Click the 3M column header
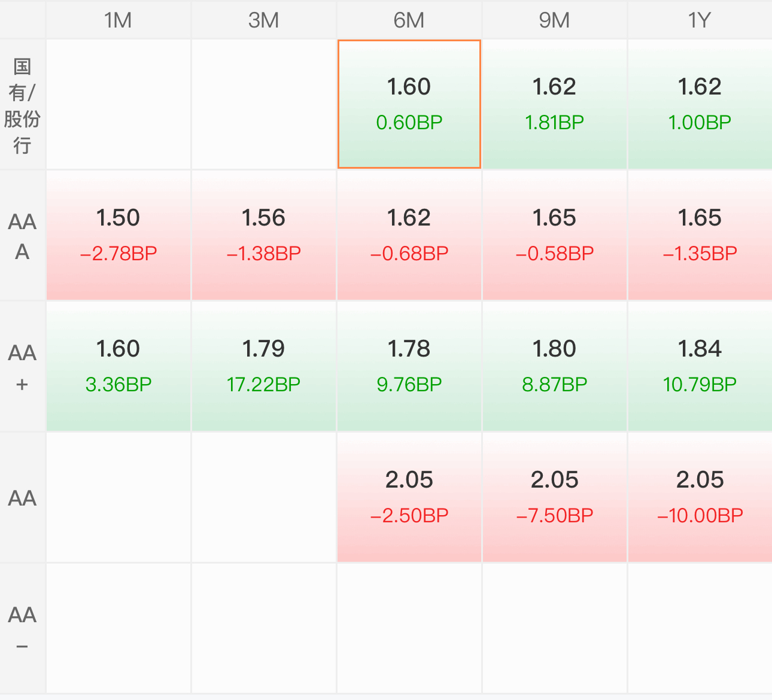The width and height of the screenshot is (772, 700). pyautogui.click(x=264, y=20)
